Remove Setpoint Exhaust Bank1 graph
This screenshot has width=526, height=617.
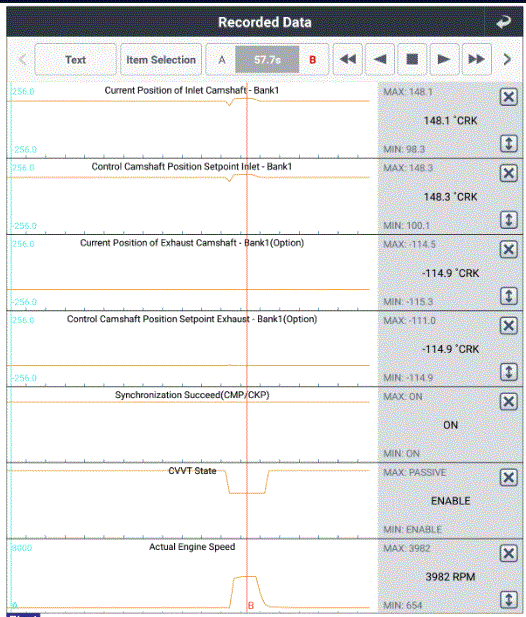(509, 325)
